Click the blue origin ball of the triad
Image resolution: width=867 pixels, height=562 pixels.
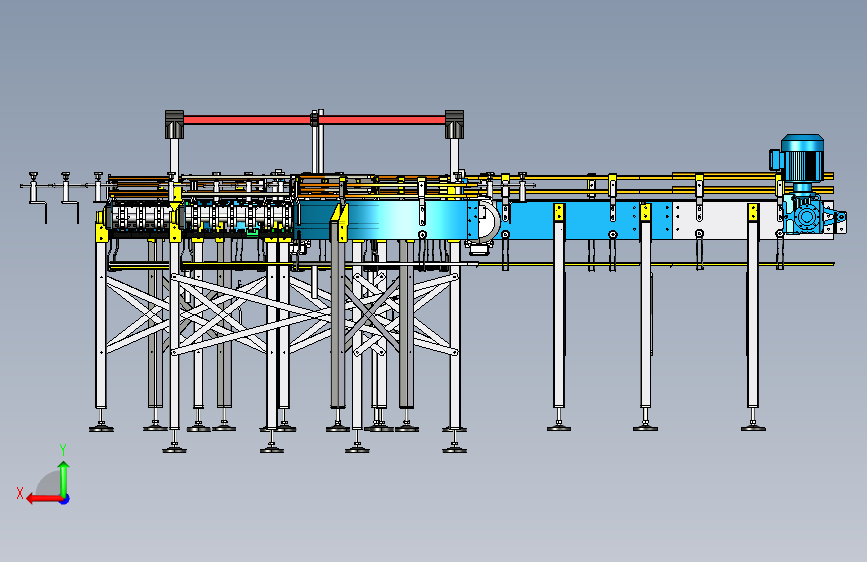coord(65,499)
